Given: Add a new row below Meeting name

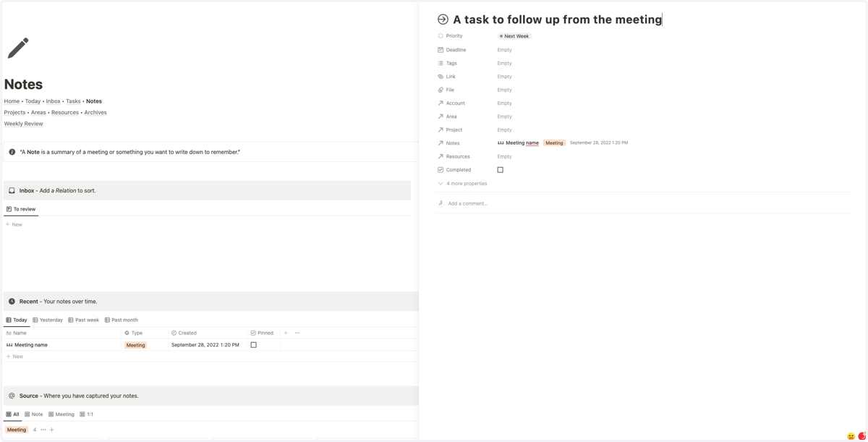Looking at the screenshot, I should pos(14,357).
